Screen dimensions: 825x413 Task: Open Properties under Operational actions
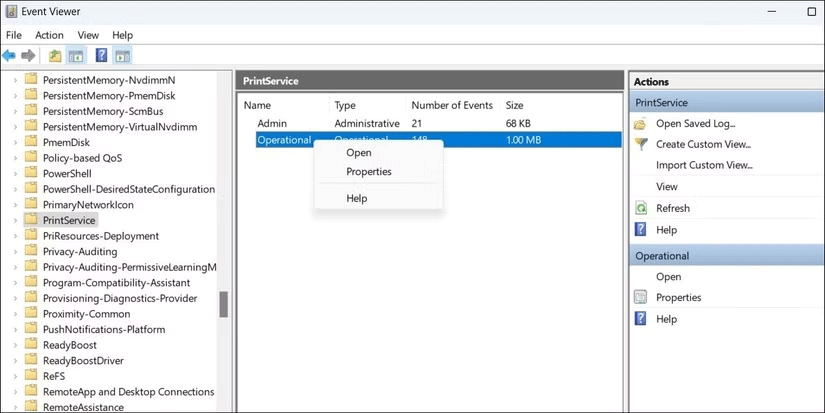click(x=678, y=298)
